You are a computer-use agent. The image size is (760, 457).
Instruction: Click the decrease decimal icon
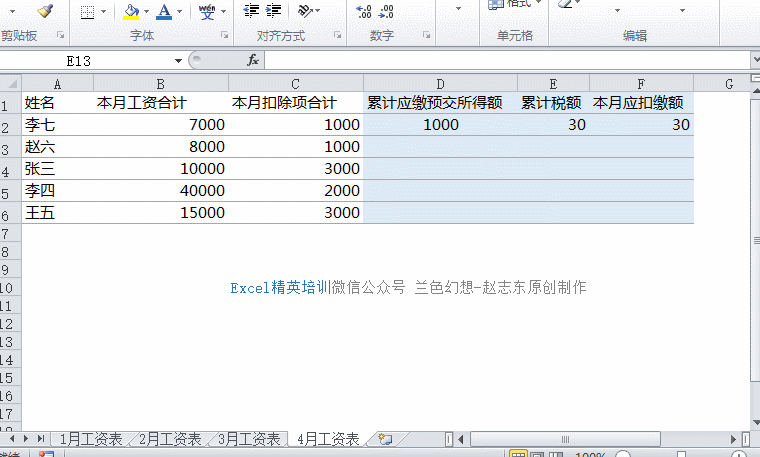coord(386,12)
